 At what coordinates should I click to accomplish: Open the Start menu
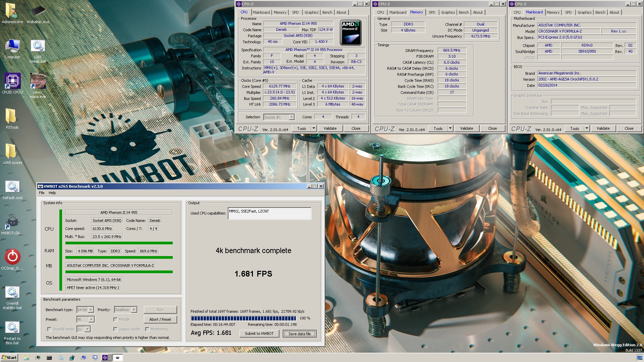point(9,358)
